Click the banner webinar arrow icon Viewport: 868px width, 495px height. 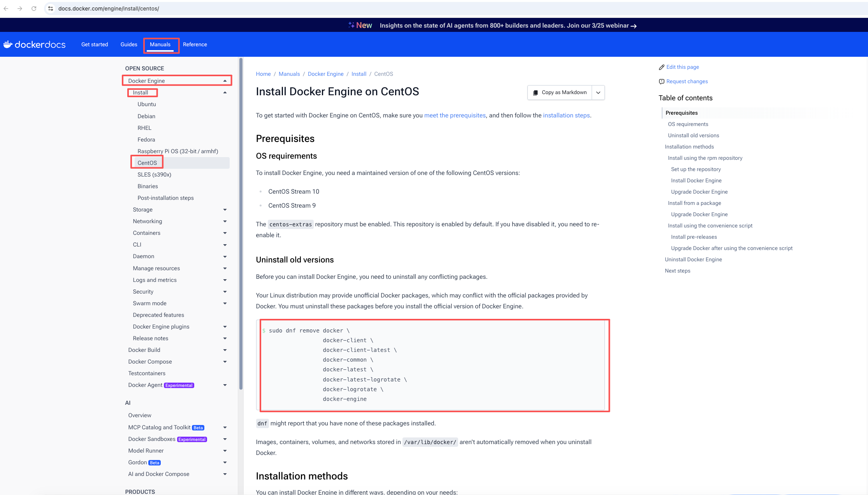[634, 26]
